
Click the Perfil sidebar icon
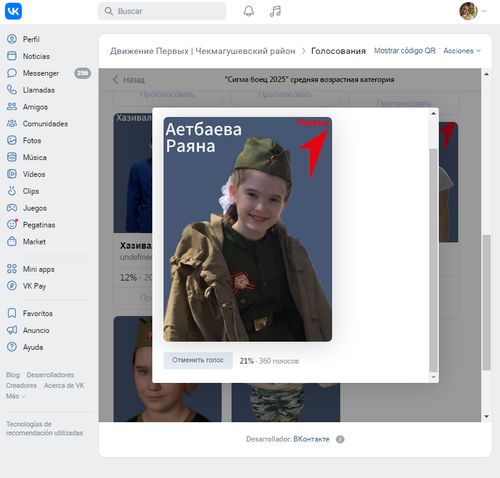(12, 39)
